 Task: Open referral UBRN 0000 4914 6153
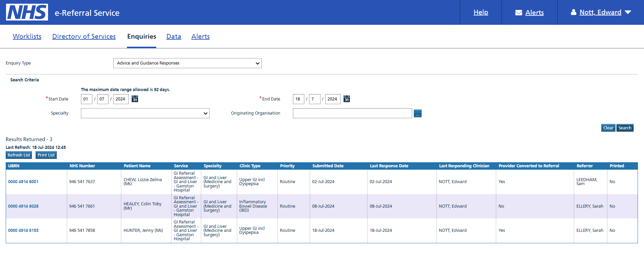23,230
